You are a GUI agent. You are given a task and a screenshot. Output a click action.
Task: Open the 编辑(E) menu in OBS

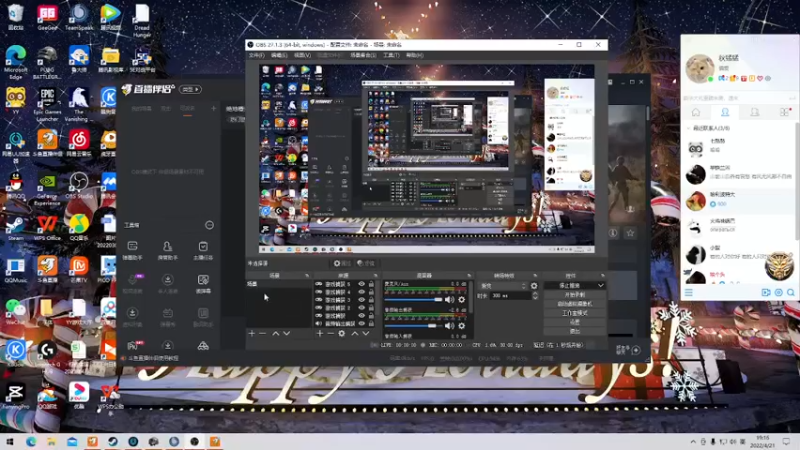(x=279, y=55)
